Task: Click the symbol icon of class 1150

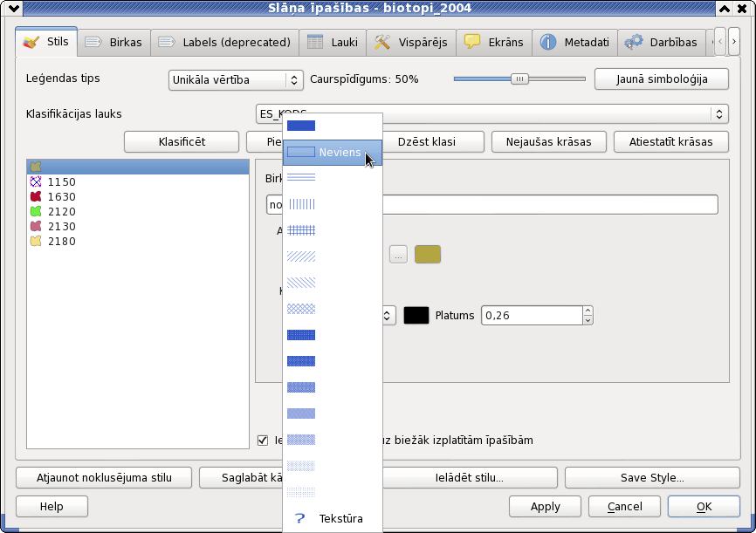Action: 36,181
